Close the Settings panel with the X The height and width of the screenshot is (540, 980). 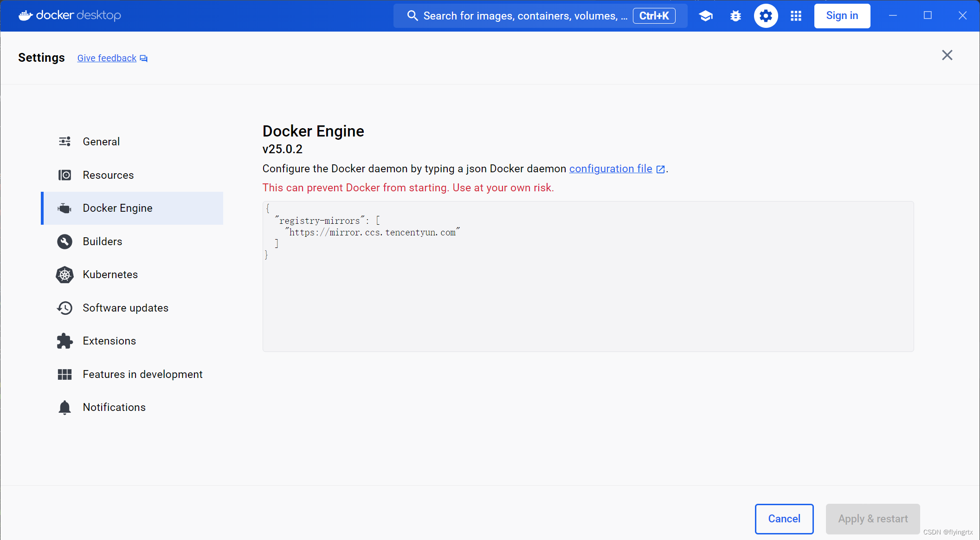(947, 55)
